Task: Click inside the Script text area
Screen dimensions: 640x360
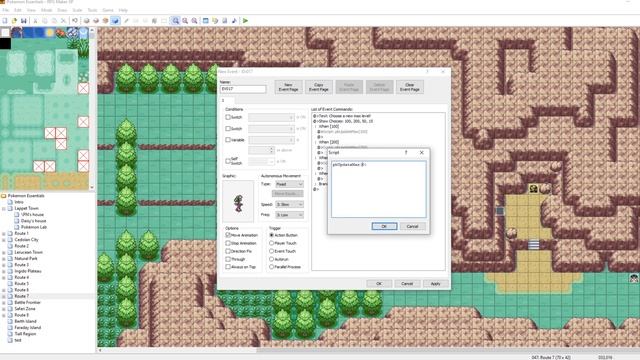Action: [379, 189]
